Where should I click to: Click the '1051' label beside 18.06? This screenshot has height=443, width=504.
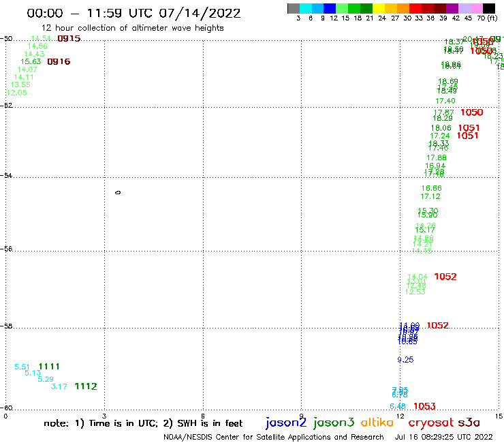tap(469, 128)
